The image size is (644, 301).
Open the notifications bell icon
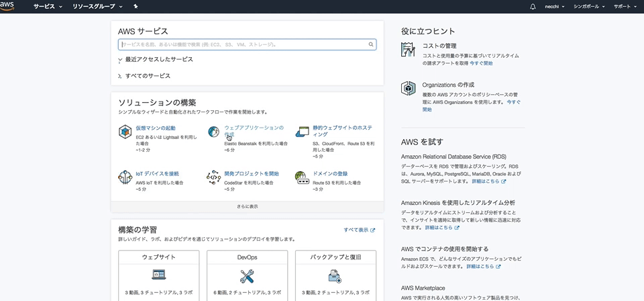[533, 7]
